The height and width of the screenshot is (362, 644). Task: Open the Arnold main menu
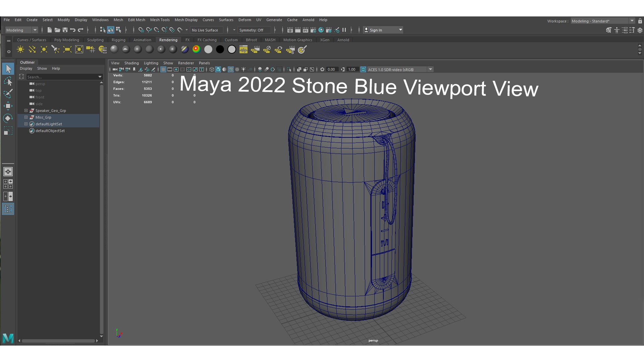(x=308, y=20)
